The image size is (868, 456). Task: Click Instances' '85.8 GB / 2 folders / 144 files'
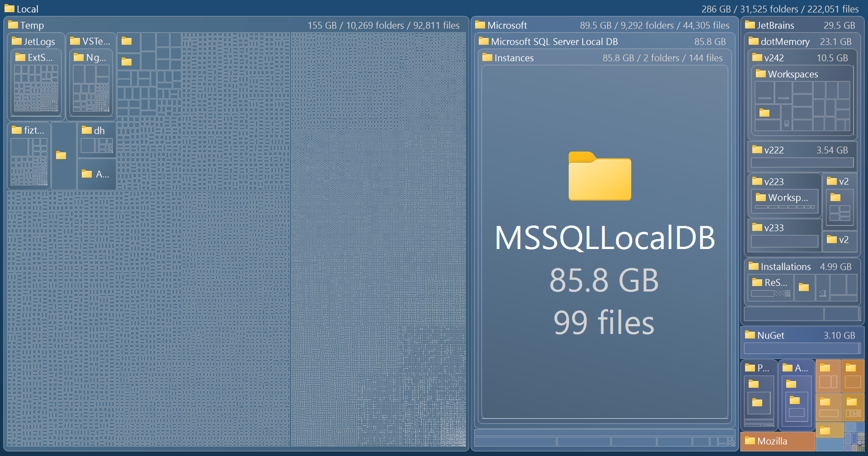[x=662, y=58]
